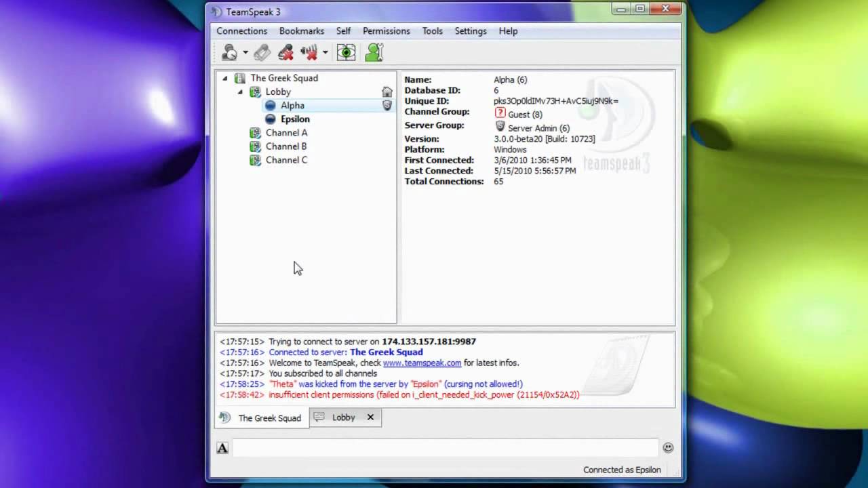Open the away status dropdown arrow
This screenshot has width=868, height=488.
245,52
